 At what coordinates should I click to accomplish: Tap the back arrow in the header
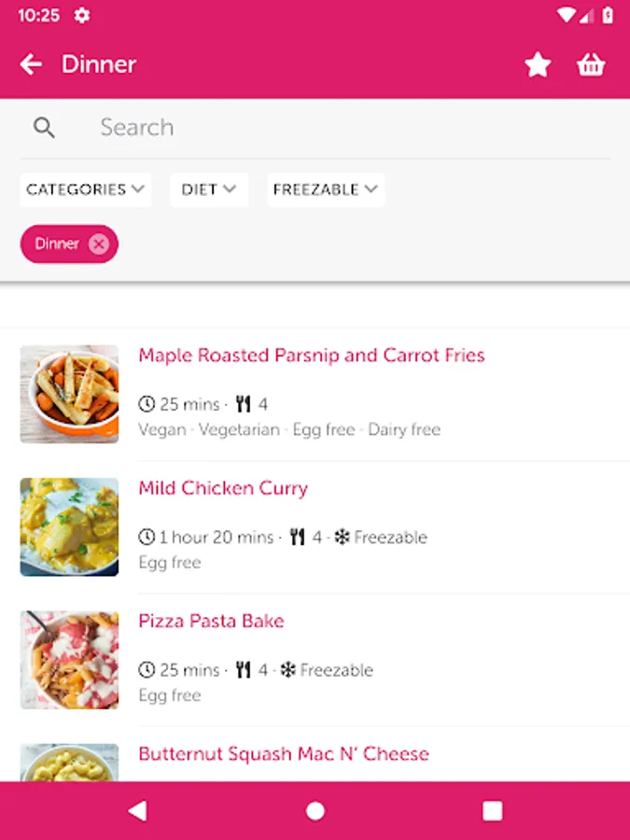[x=31, y=64]
